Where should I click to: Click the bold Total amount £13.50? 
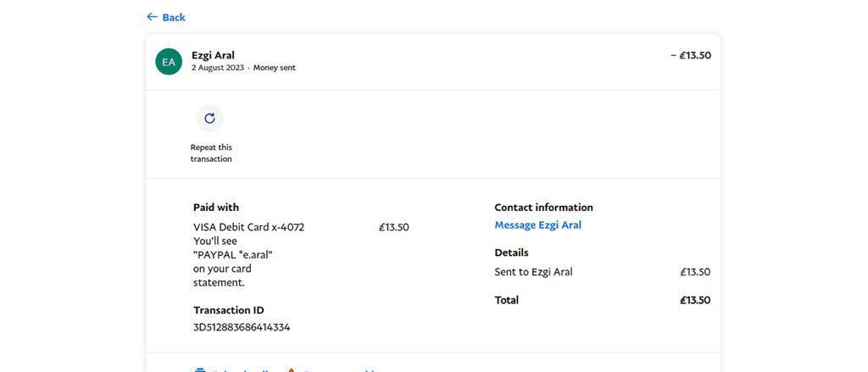coord(695,300)
